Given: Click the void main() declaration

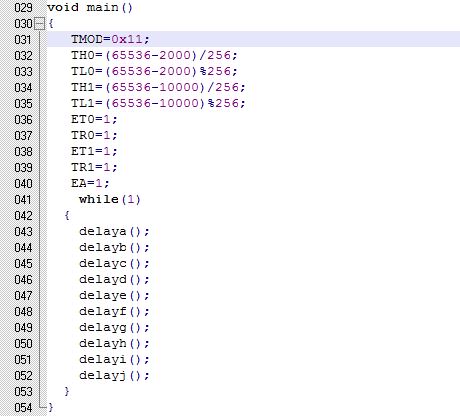Looking at the screenshot, I should tap(90, 7).
